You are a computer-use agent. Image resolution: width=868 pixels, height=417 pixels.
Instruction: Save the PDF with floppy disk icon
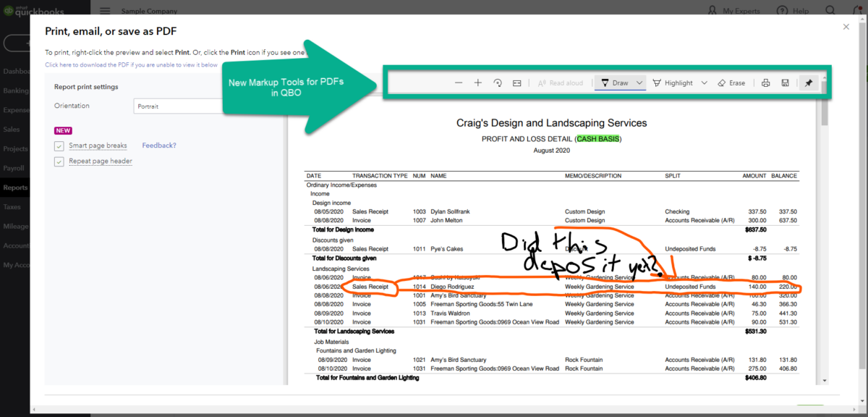coord(785,83)
